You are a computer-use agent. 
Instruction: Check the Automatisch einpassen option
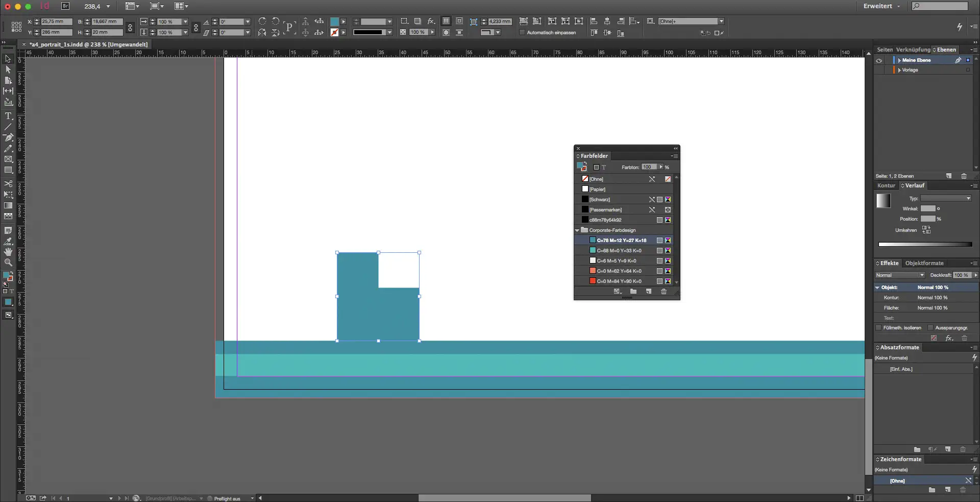point(522,33)
